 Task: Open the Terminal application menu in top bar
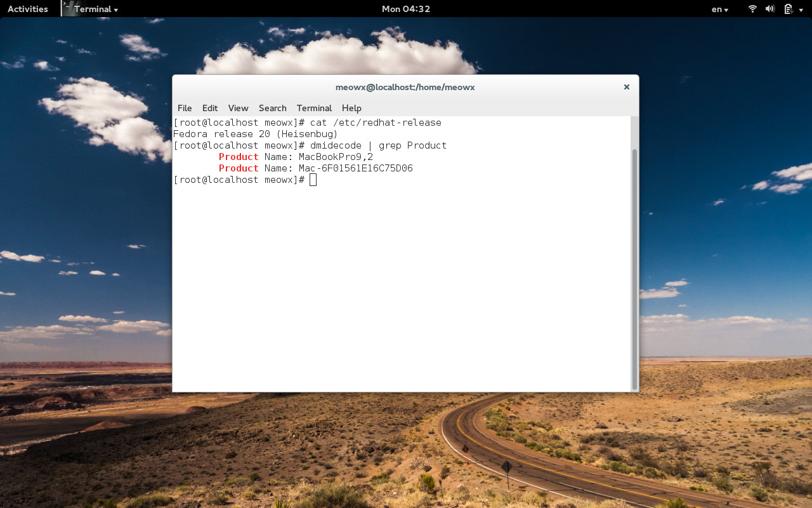click(96, 9)
